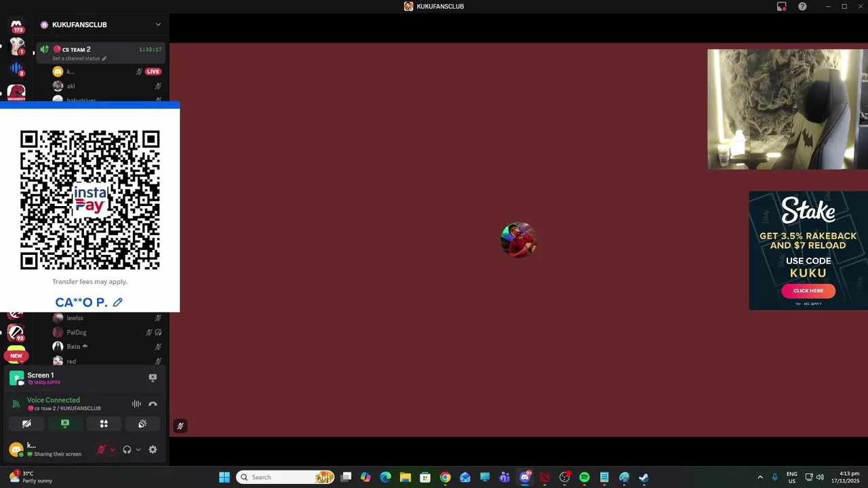Open Discord inbox icon in title bar
The width and height of the screenshot is (868, 488).
(x=781, y=6)
